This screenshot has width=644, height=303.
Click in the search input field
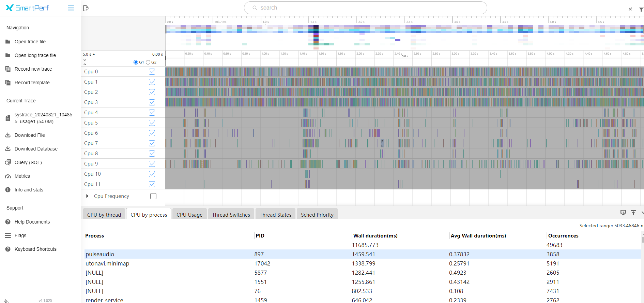365,8
